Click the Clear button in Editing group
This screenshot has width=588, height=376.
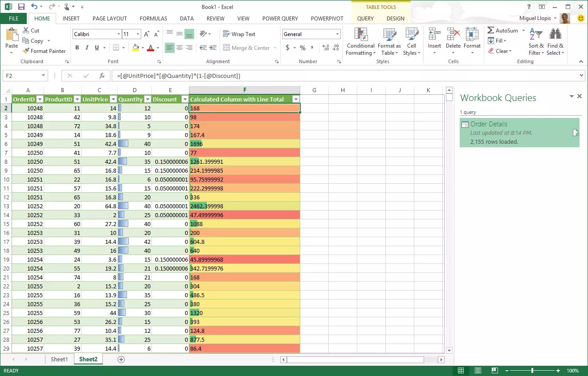pyautogui.click(x=499, y=51)
